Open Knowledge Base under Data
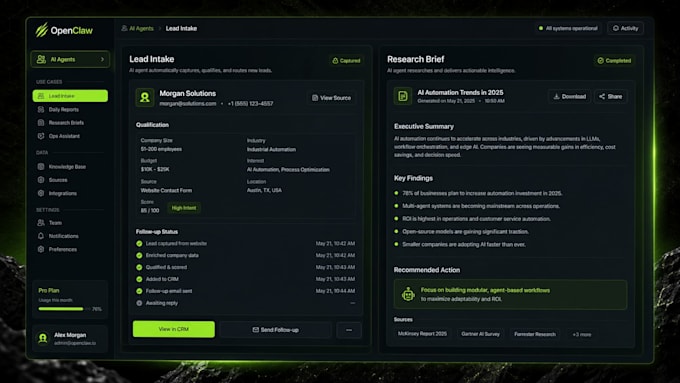680x383 pixels. 67,167
